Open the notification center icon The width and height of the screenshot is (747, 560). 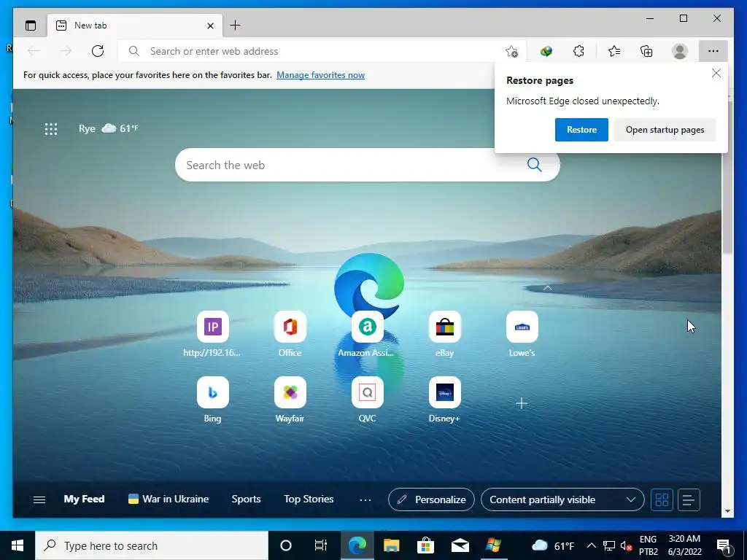tap(724, 545)
